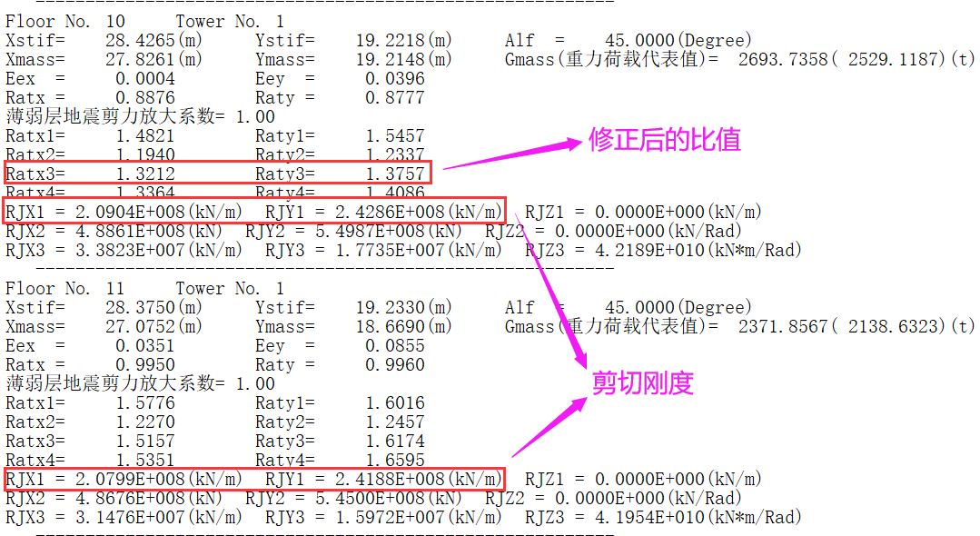Click the Ratx2 value 1.1940
Image resolution: width=980 pixels, height=536 pixels.
[x=145, y=154]
